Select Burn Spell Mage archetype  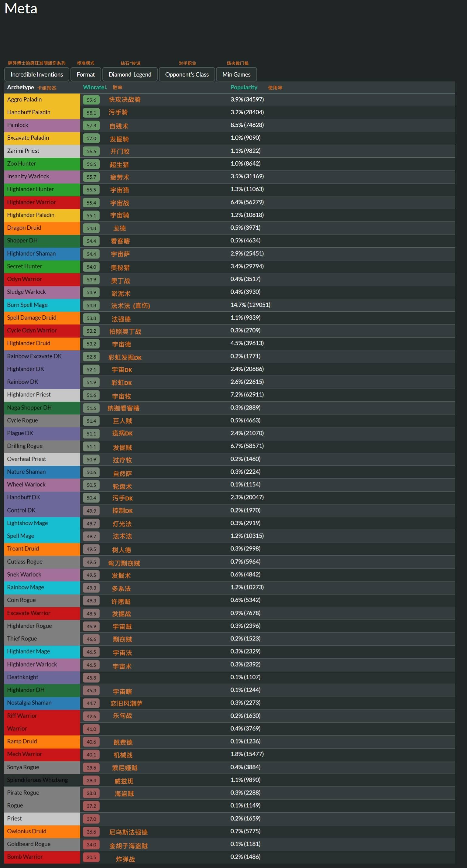click(x=42, y=305)
